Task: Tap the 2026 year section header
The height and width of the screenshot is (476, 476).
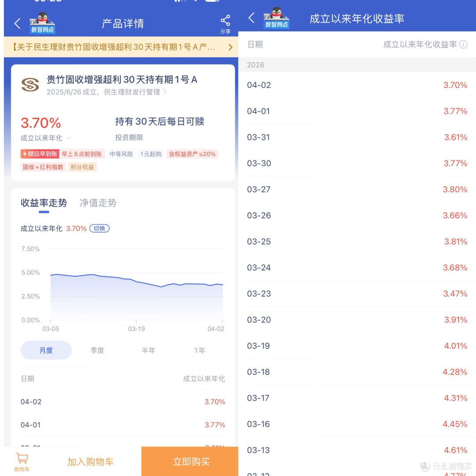Action: click(357, 65)
